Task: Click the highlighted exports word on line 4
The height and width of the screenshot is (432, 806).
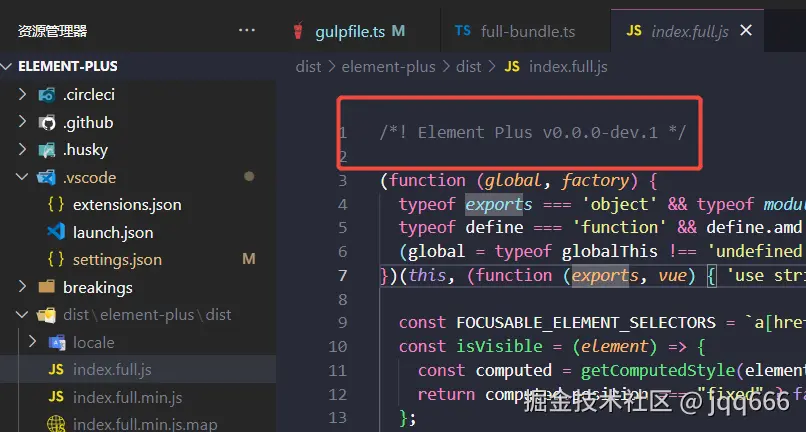Action: tap(499, 204)
